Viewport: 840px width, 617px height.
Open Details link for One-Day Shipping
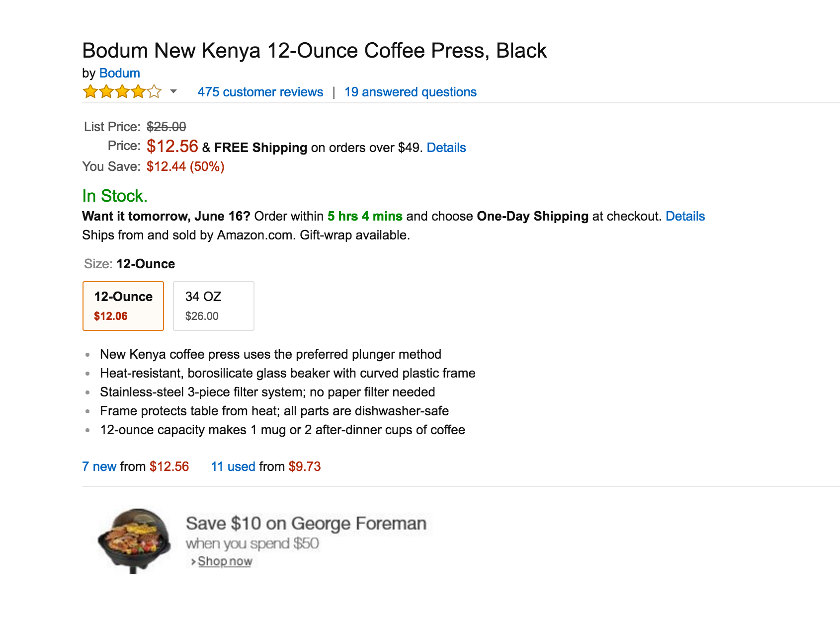pos(685,216)
